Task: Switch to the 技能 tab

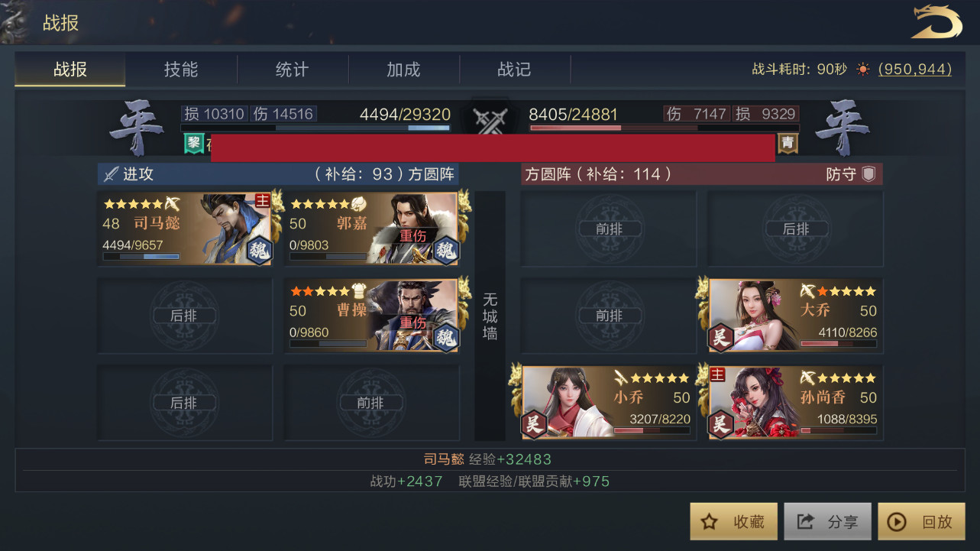Action: (181, 70)
